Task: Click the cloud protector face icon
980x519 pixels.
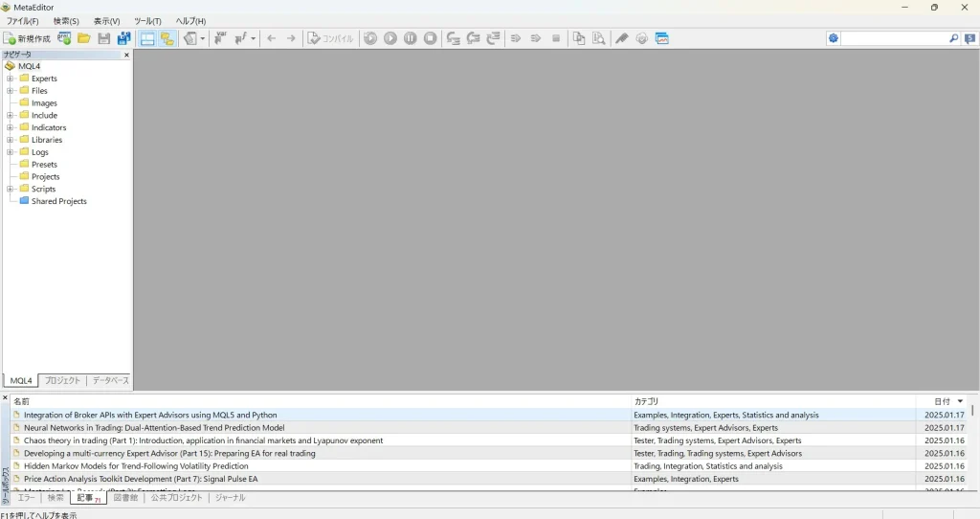Action: 642,38
